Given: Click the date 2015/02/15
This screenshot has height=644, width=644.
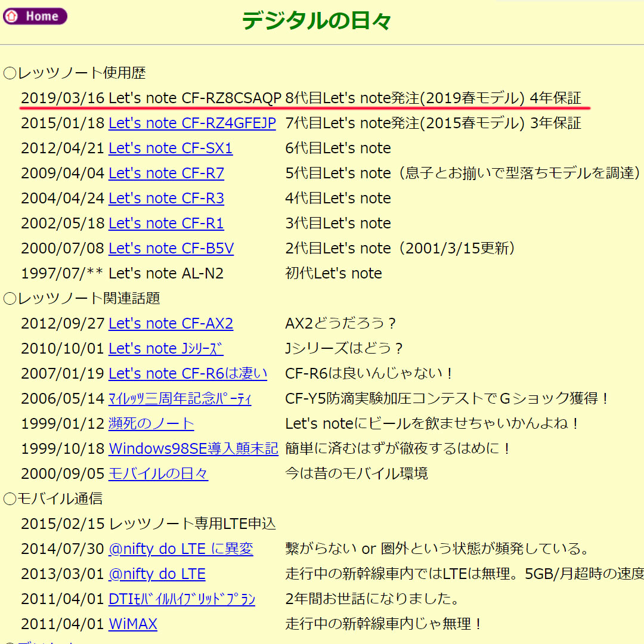Looking at the screenshot, I should click(63, 524).
